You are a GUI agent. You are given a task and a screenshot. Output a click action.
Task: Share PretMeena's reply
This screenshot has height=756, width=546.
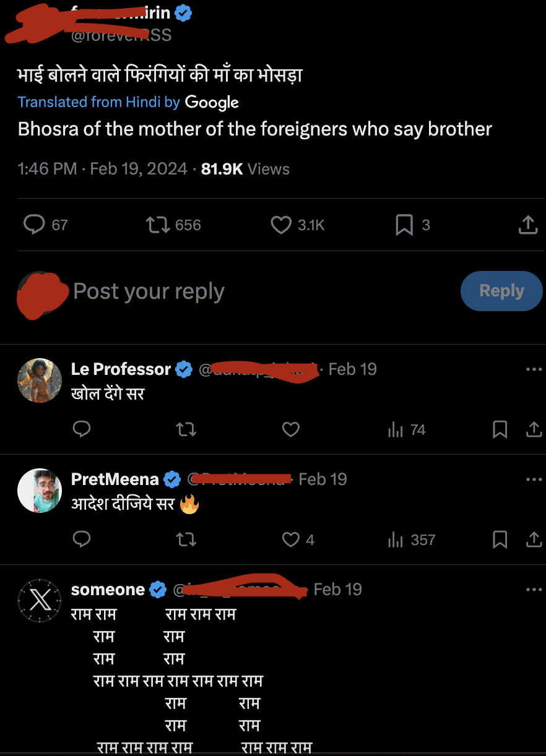534,540
